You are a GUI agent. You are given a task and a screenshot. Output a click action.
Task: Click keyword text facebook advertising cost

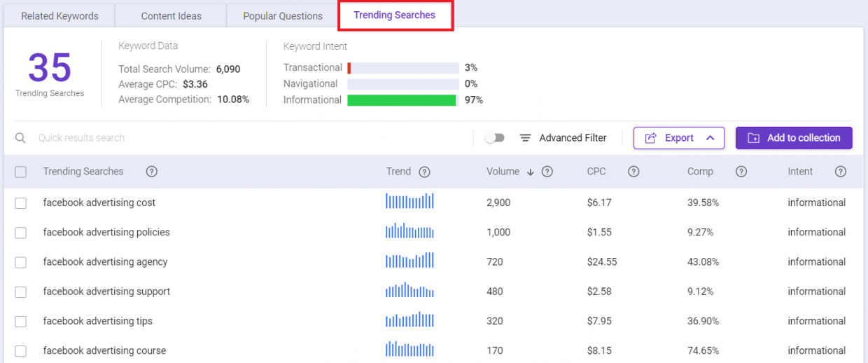click(x=99, y=203)
